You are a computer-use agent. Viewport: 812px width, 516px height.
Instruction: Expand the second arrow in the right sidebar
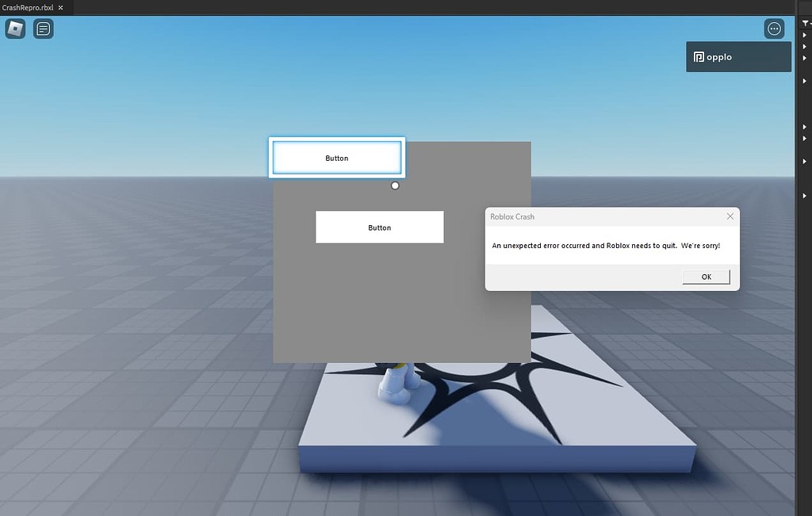point(803,47)
